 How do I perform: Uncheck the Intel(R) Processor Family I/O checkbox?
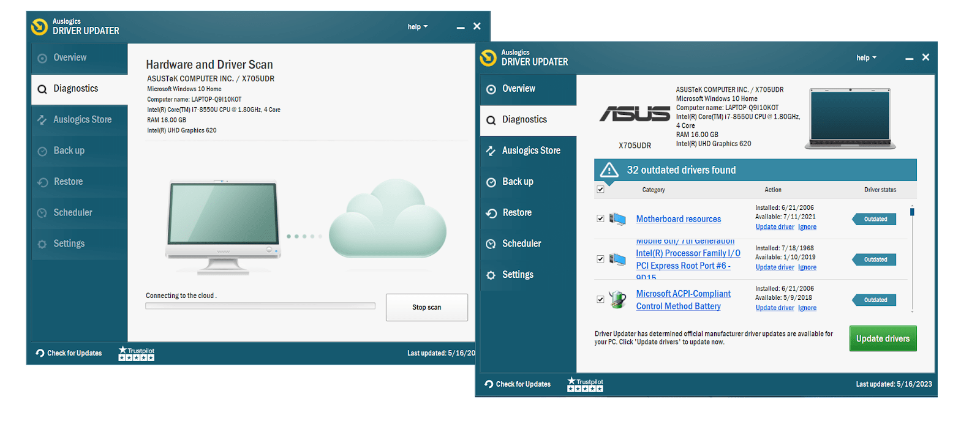(x=600, y=259)
